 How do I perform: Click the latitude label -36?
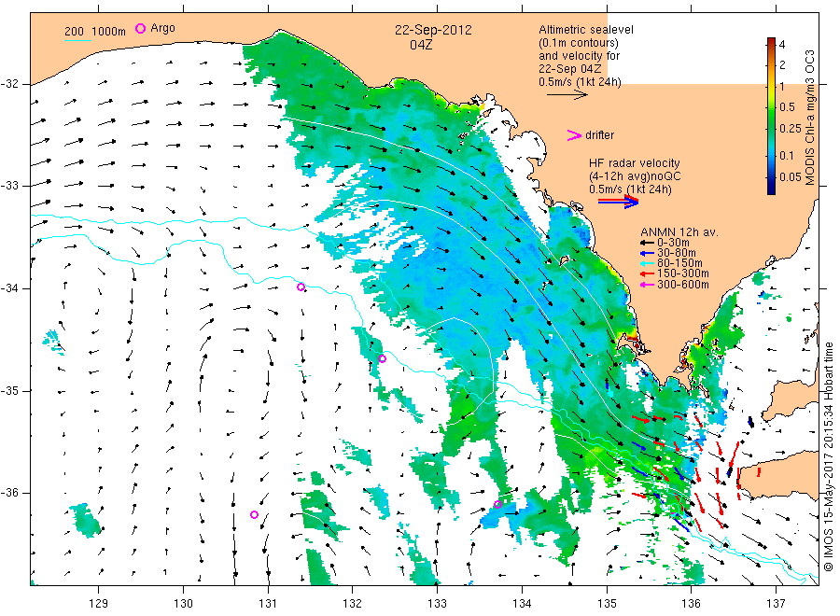pos(10,493)
